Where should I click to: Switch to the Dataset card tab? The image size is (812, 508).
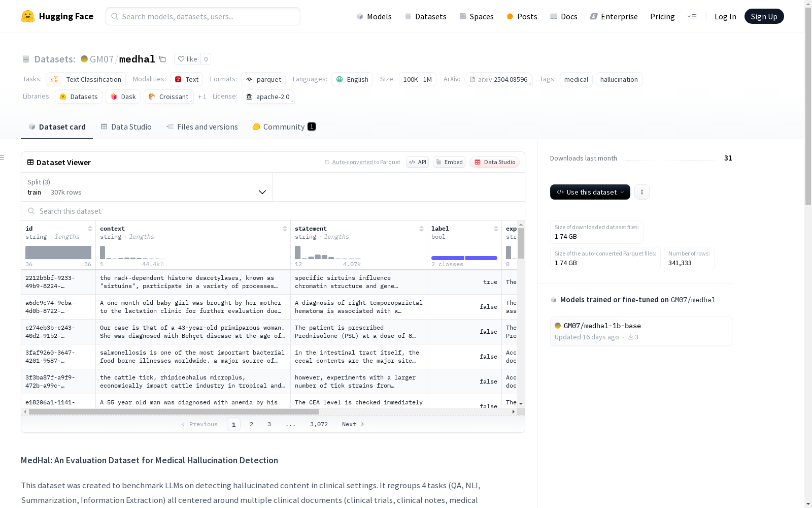tap(57, 126)
